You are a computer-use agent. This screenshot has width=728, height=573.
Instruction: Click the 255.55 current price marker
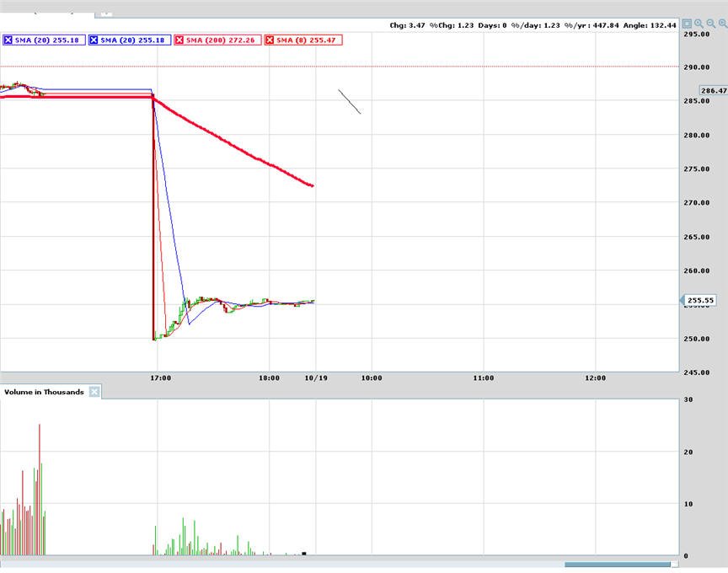[699, 301]
